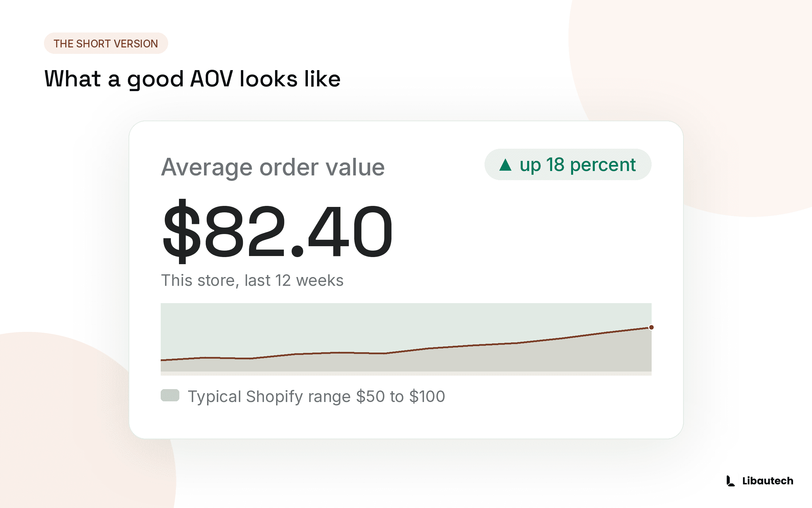Click the word 'percent' in the badge

[603, 166]
